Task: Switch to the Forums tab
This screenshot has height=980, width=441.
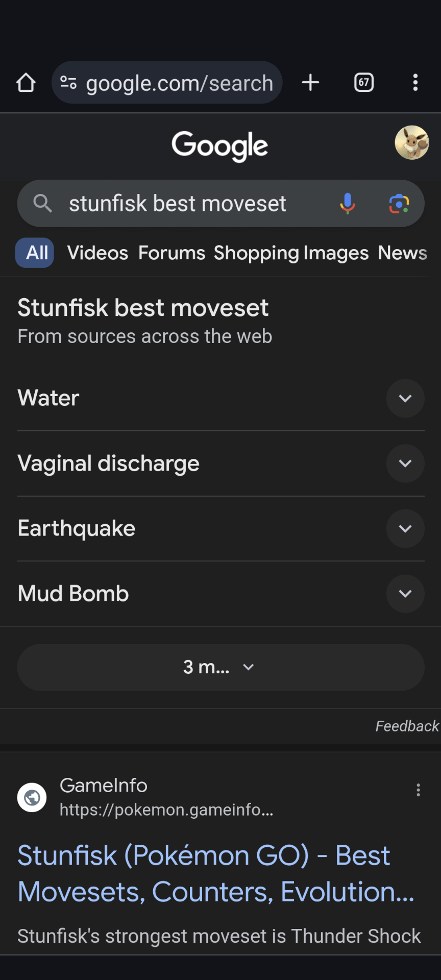Action: (x=171, y=253)
